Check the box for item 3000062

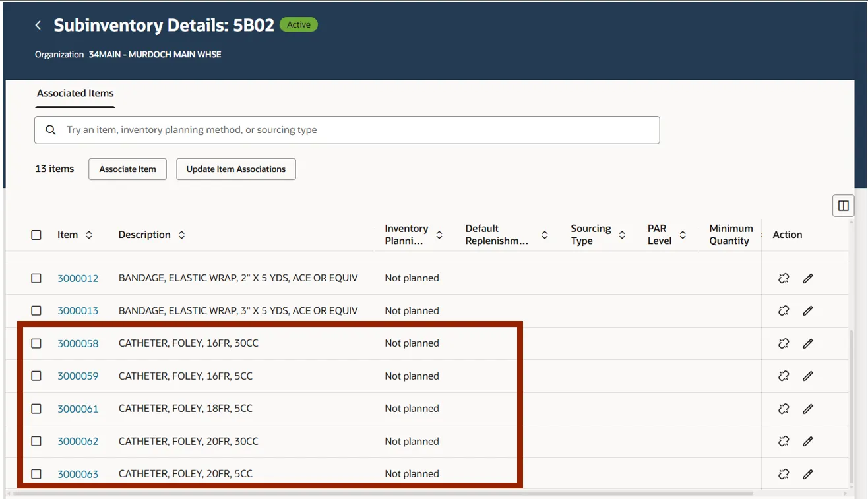pyautogui.click(x=36, y=441)
